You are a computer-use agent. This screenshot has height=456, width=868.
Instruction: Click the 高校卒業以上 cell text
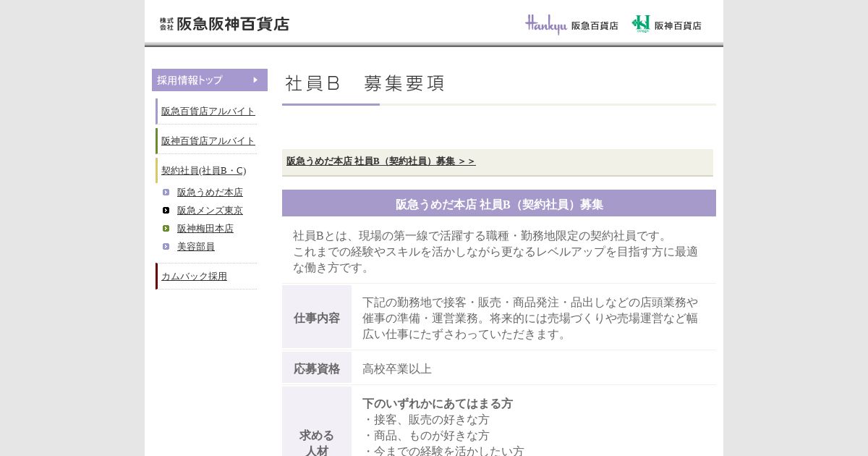(x=397, y=368)
